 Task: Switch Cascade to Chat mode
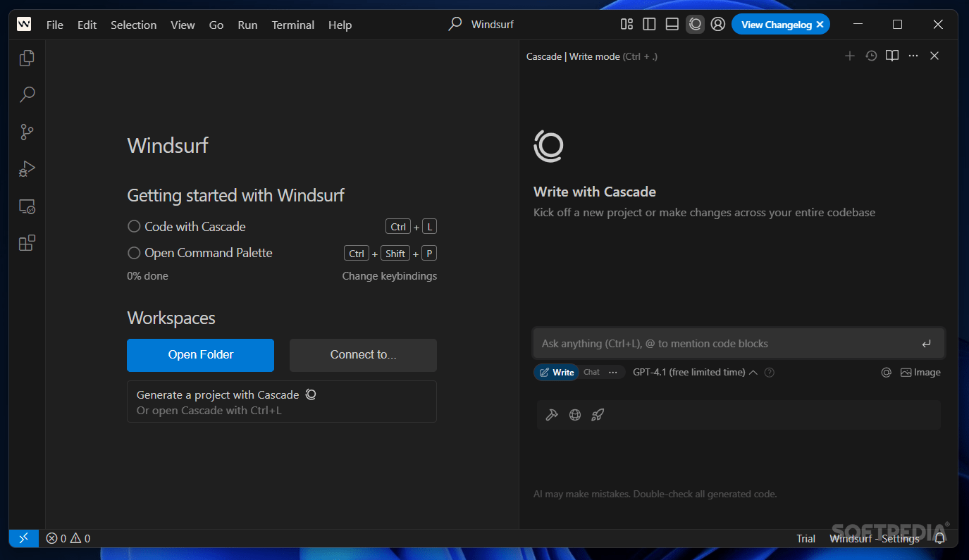coord(591,373)
